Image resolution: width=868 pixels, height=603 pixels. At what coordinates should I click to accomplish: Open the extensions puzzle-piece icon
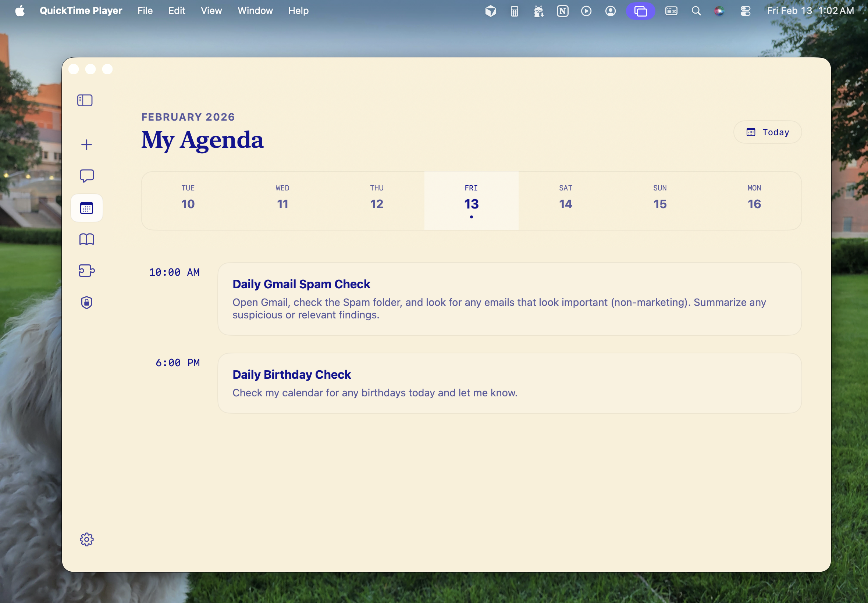pos(86,271)
